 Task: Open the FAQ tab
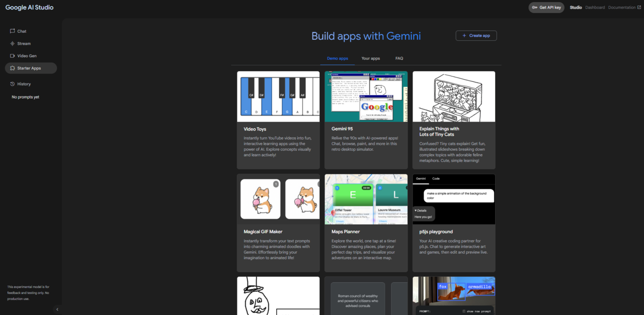tap(399, 59)
